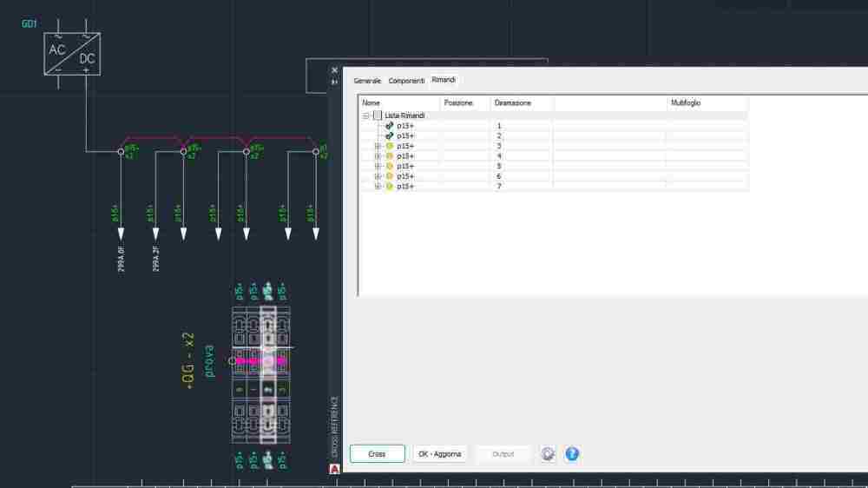Close the Cross Reference palette with the X
Image resolution: width=868 pixels, height=488 pixels.
click(334, 70)
